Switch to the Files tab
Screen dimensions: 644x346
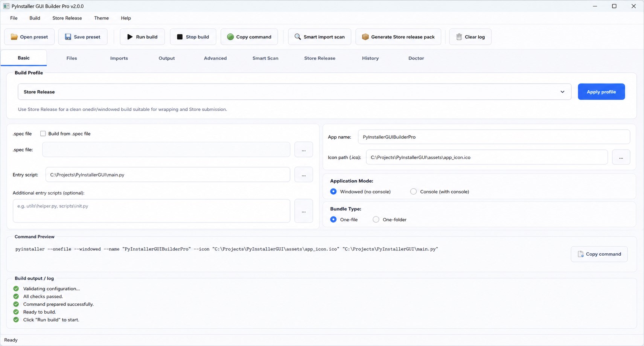tap(72, 58)
